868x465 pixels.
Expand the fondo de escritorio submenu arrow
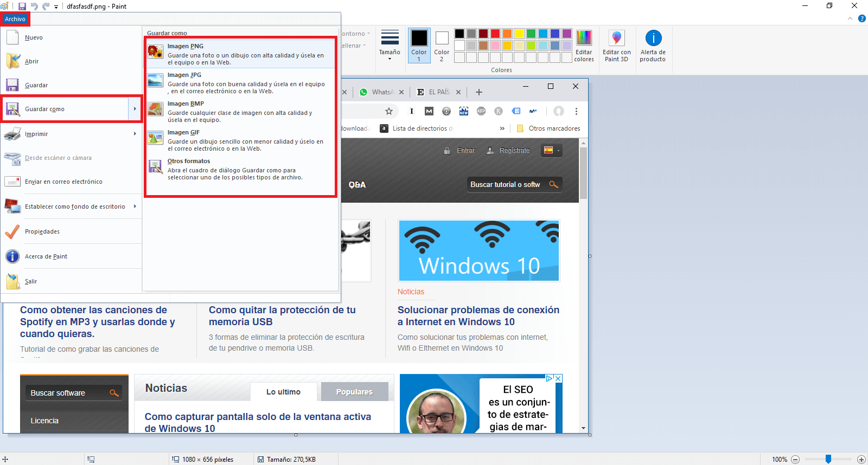point(135,206)
